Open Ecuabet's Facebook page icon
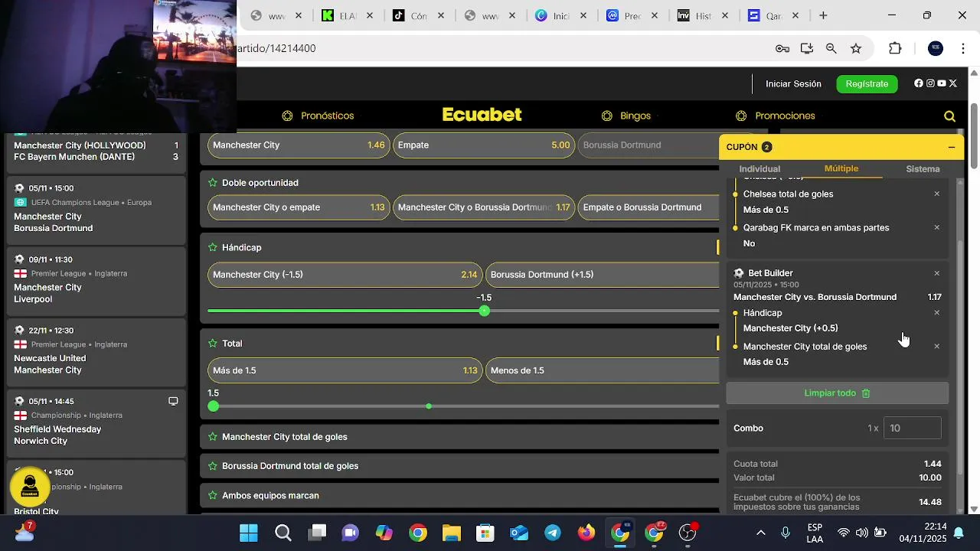 click(x=919, y=83)
